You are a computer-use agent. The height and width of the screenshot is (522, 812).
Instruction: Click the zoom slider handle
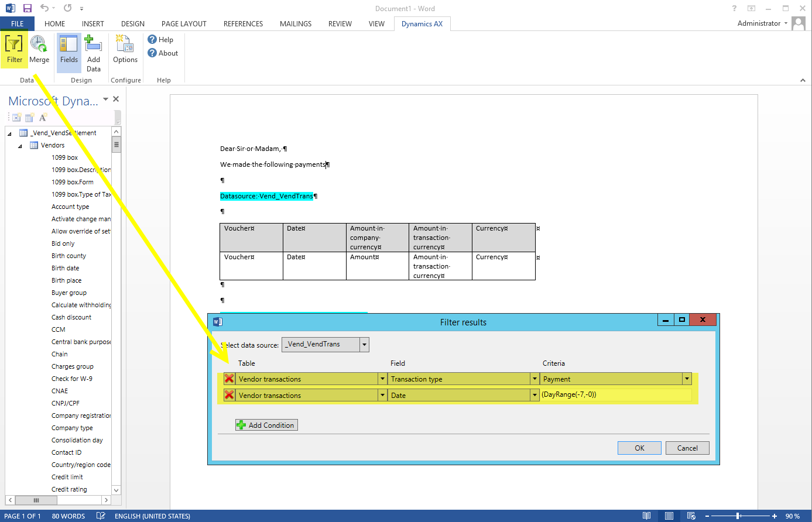point(738,516)
